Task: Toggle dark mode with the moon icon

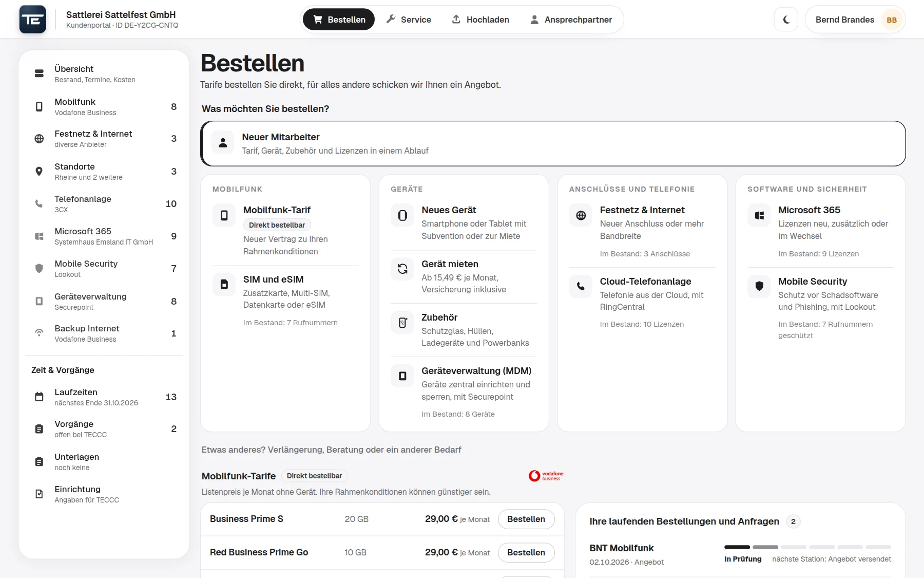Action: (786, 20)
